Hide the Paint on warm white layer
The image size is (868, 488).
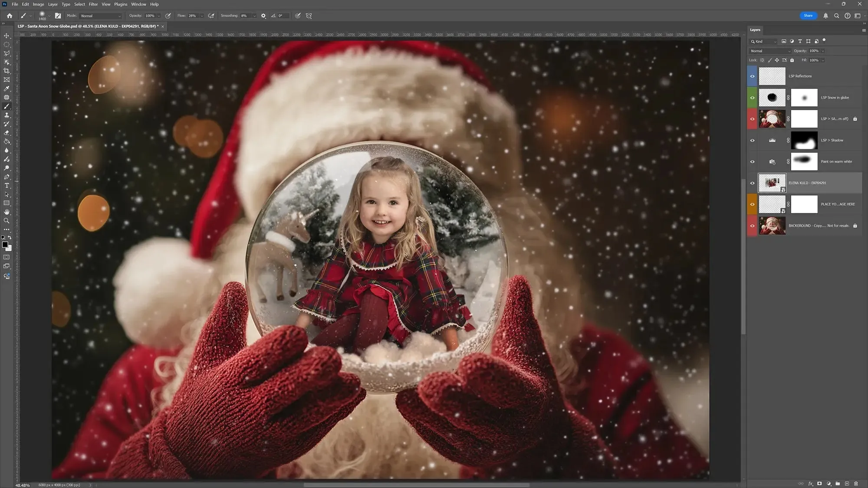click(x=752, y=162)
